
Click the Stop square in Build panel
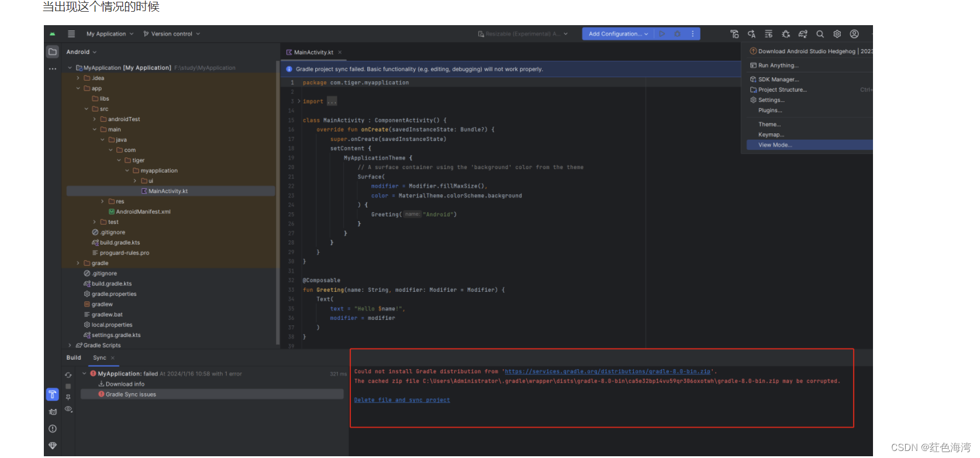point(68,387)
